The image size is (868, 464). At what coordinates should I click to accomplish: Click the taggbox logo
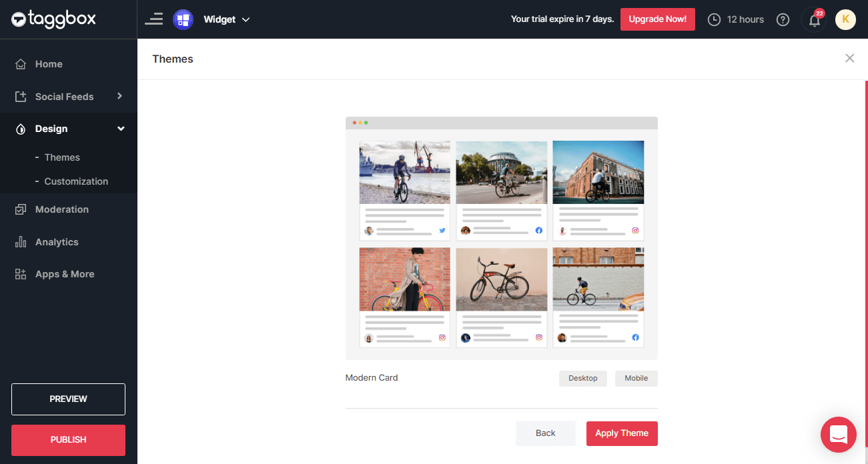(53, 19)
